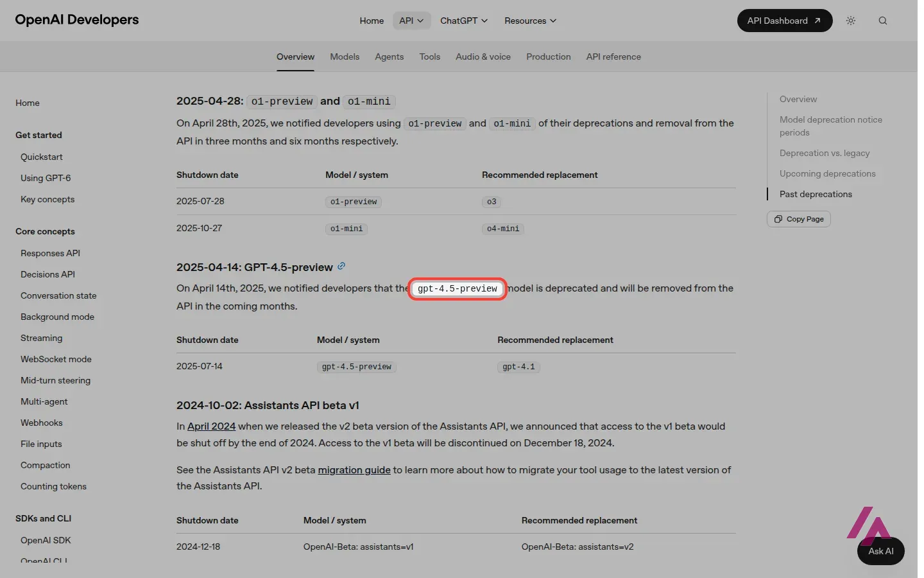Screen dimensions: 924x578
Task: Switch to the Agents tab
Action: tap(389, 57)
